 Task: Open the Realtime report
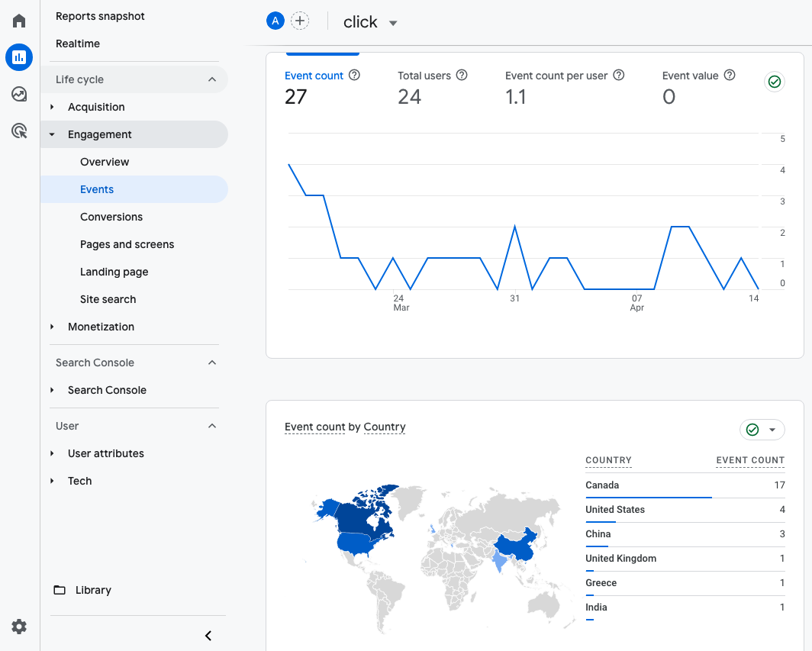(x=78, y=44)
